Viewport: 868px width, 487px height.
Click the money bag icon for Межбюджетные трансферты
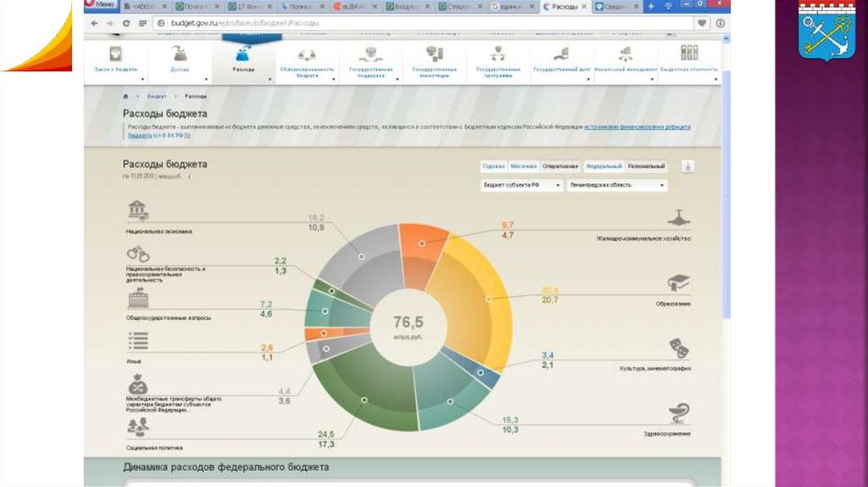[x=138, y=383]
